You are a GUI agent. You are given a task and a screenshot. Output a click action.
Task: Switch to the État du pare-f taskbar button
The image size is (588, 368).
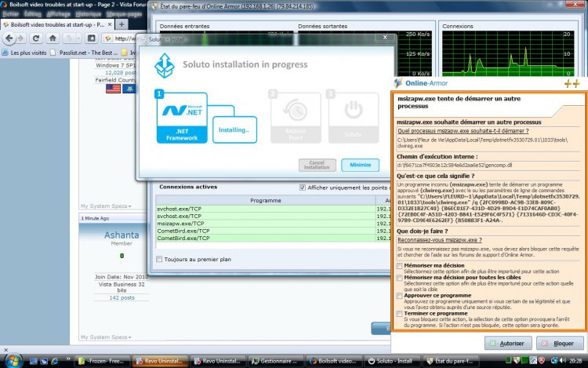450,361
